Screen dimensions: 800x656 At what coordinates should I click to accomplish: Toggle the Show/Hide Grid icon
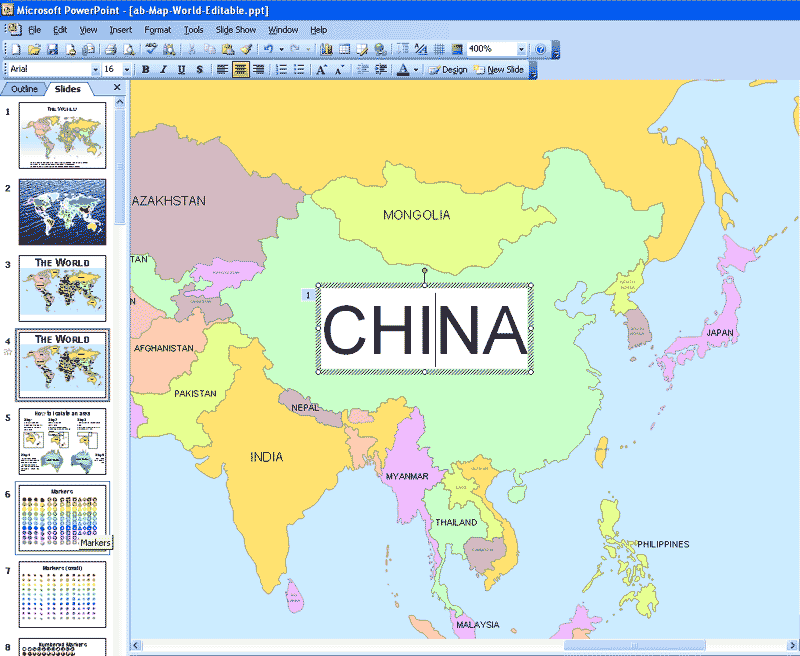438,47
